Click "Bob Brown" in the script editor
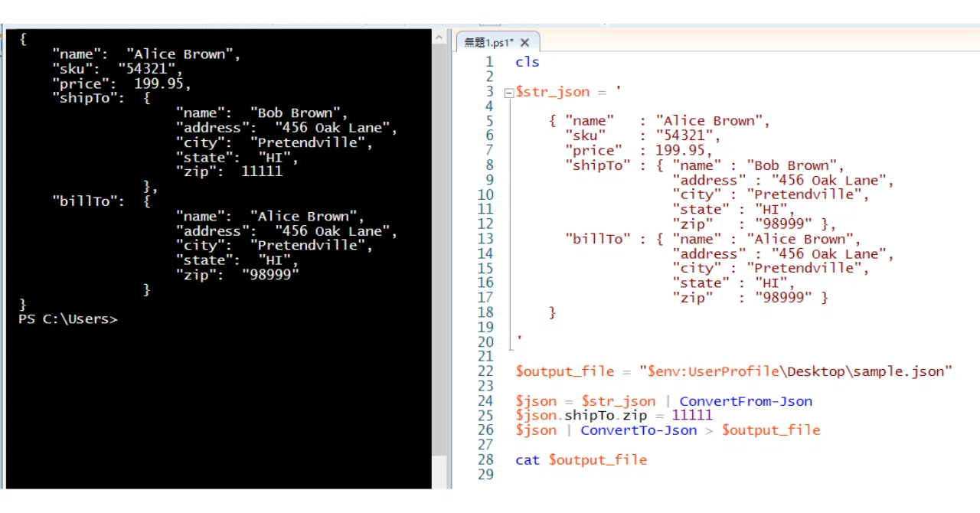The height and width of the screenshot is (513, 980). tap(792, 165)
